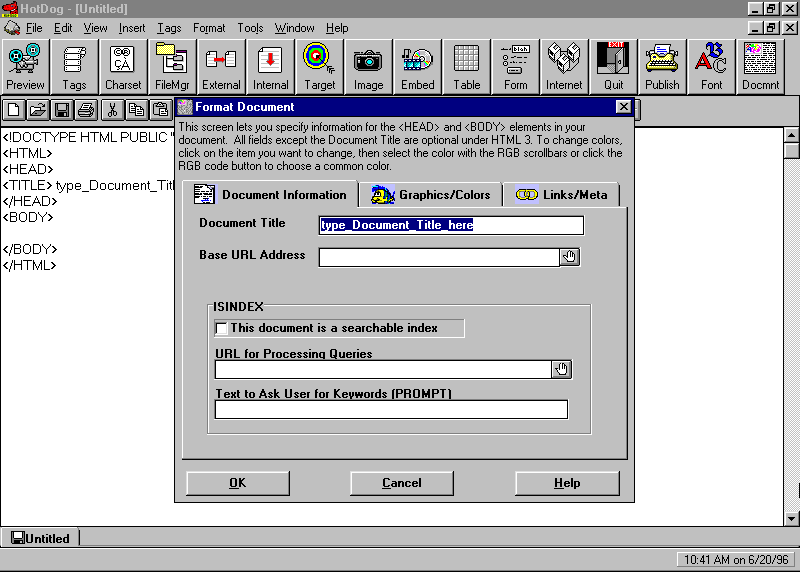The height and width of the screenshot is (572, 800).
Task: Click the Embed toolbar button
Action: click(x=417, y=67)
